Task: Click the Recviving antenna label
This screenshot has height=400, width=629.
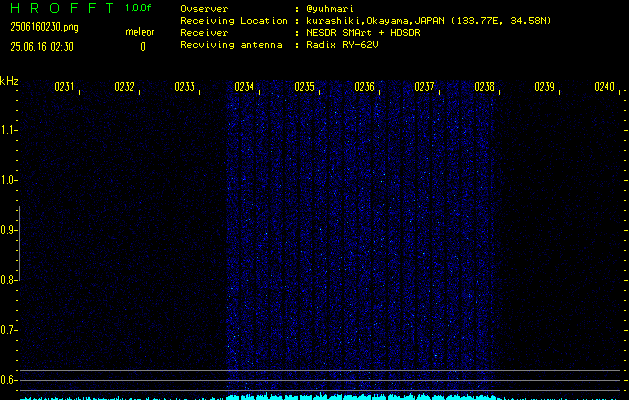Action: (231, 45)
